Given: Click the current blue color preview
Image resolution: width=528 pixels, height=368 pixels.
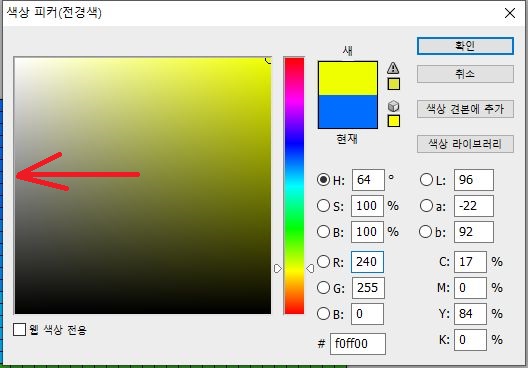Looking at the screenshot, I should point(348,112).
